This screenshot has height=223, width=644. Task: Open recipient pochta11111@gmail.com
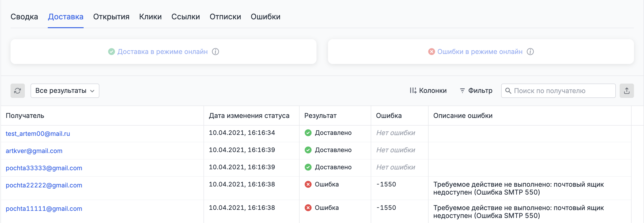click(x=44, y=208)
